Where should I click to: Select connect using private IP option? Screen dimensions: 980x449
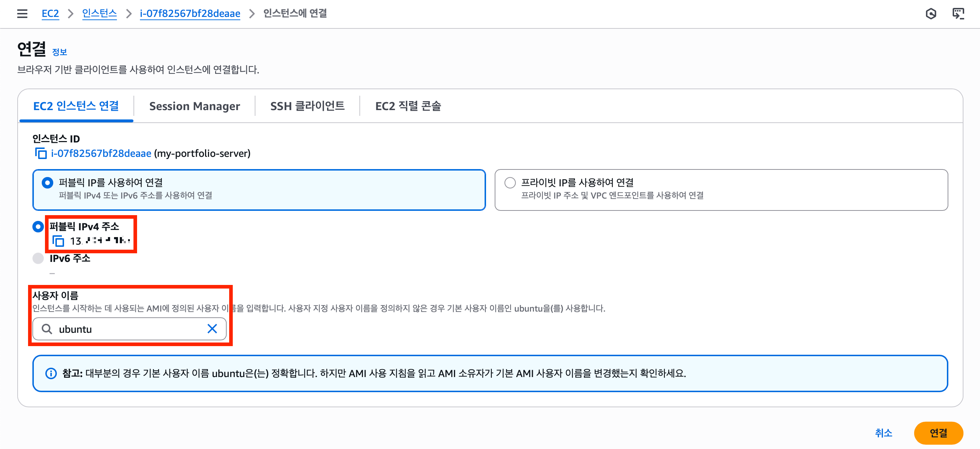721,190
